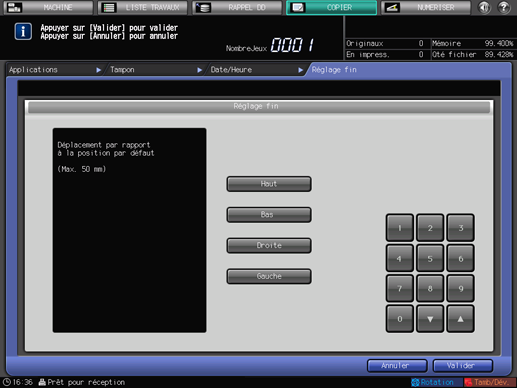This screenshot has height=388, width=517.
Task: Tap keypad digit 0
Action: pyautogui.click(x=400, y=319)
